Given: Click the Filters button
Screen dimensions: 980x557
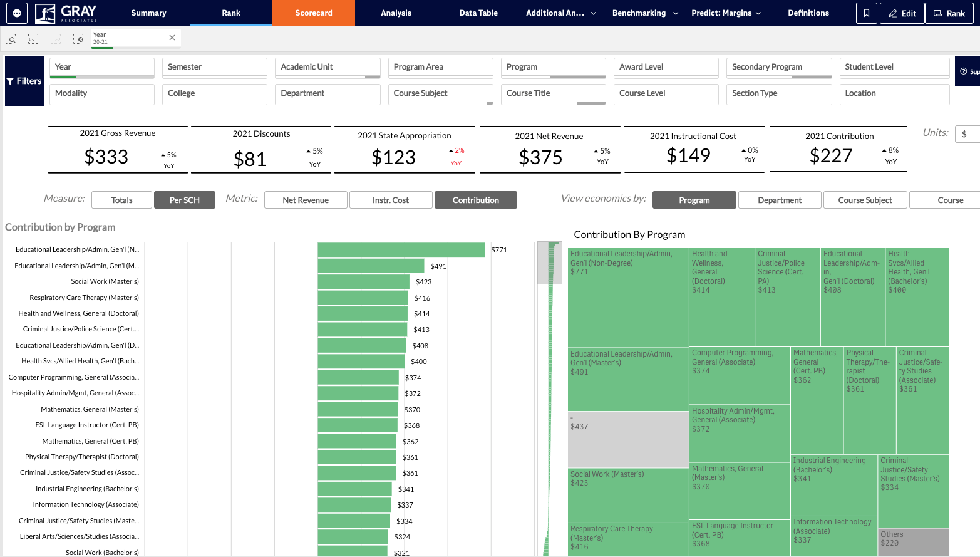Looking at the screenshot, I should (x=24, y=81).
